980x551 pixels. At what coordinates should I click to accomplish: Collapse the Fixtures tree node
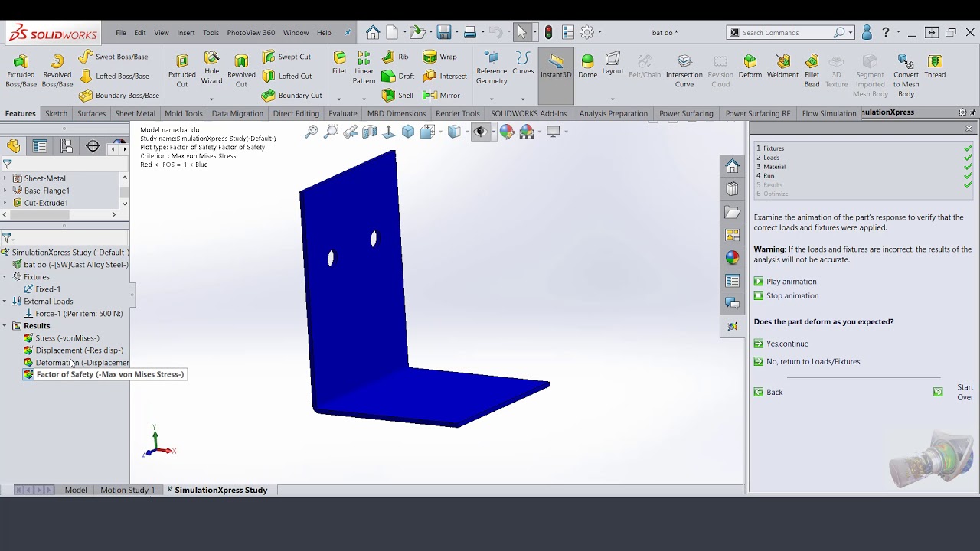point(5,277)
